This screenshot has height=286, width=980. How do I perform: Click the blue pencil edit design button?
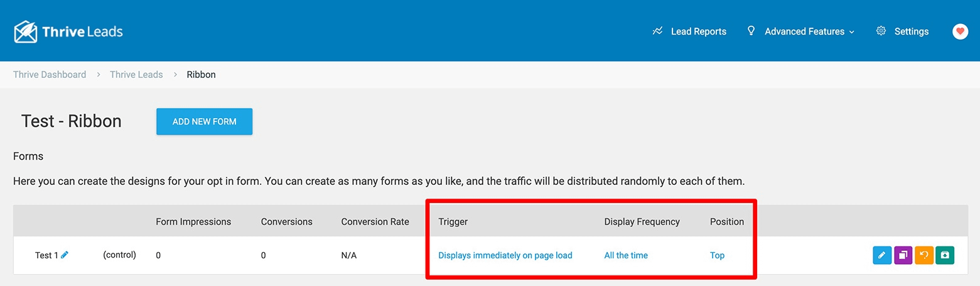click(881, 255)
